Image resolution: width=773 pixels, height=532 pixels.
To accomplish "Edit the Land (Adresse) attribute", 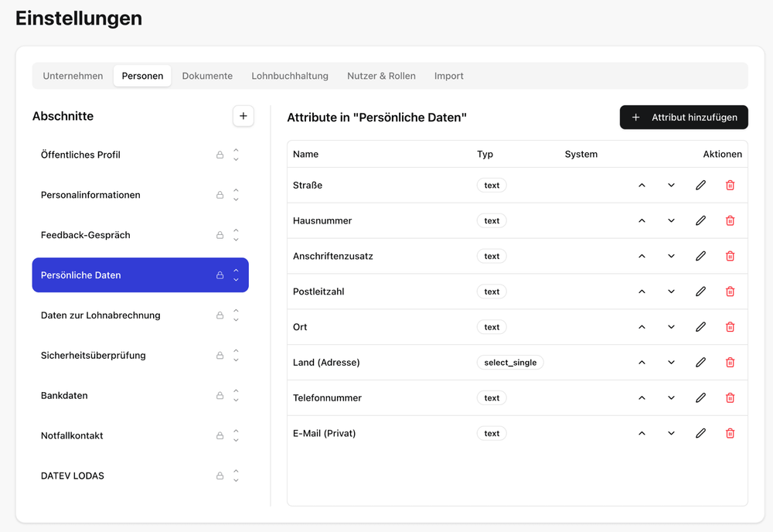I will coord(700,363).
